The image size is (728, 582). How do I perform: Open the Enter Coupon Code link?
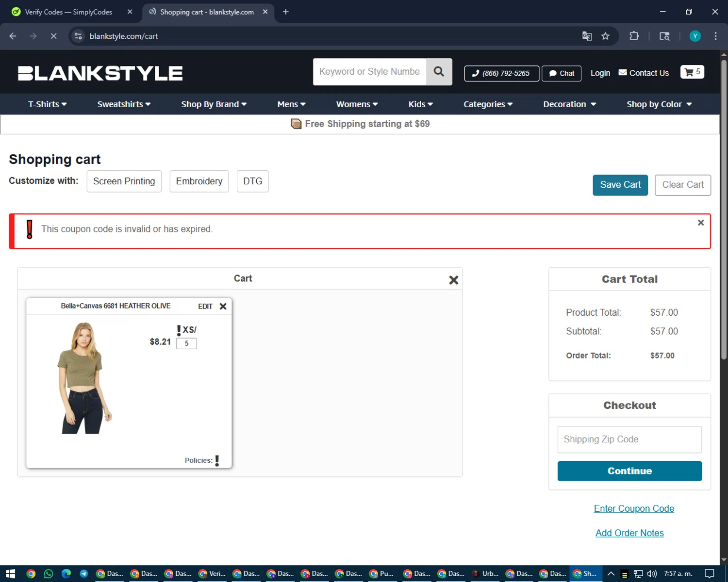coord(634,509)
